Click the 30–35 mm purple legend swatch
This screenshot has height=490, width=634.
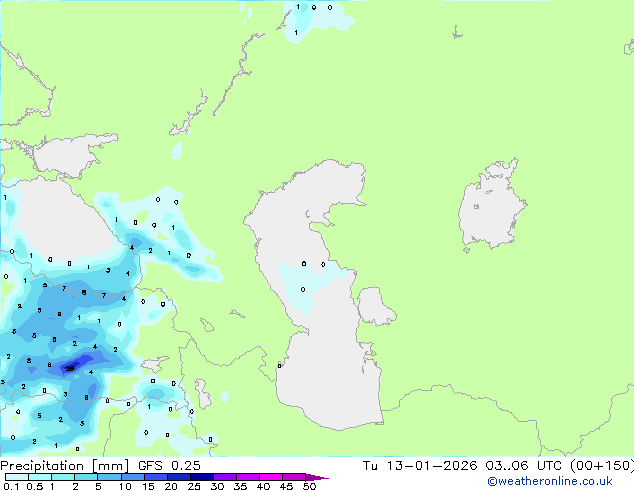pos(225,477)
